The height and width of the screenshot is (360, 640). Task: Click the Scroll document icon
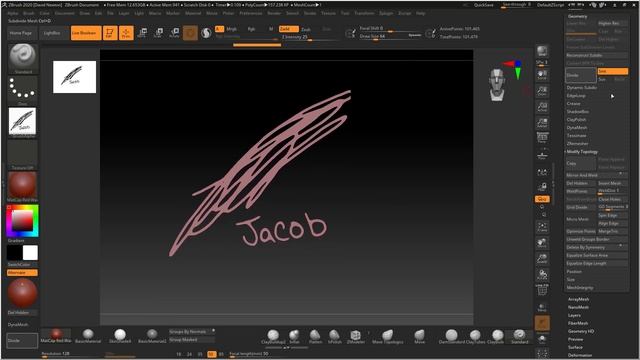point(542,75)
